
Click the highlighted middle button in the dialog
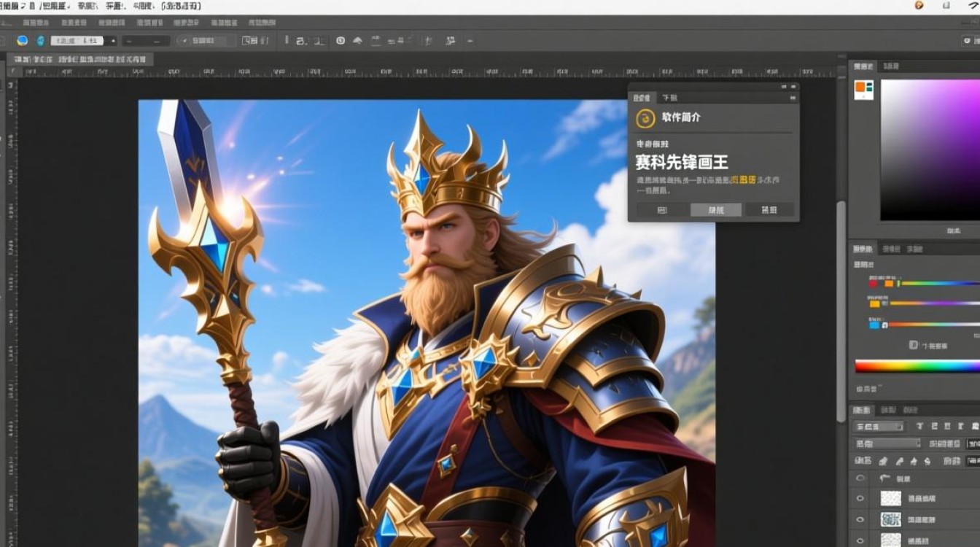pyautogui.click(x=716, y=210)
